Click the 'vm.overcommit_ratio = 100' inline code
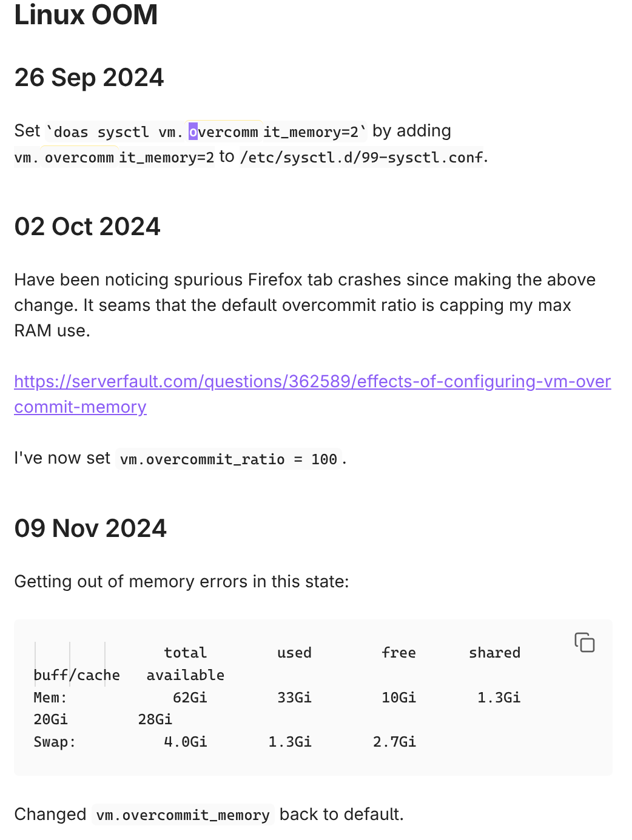The width and height of the screenshot is (632, 840). [x=229, y=459]
